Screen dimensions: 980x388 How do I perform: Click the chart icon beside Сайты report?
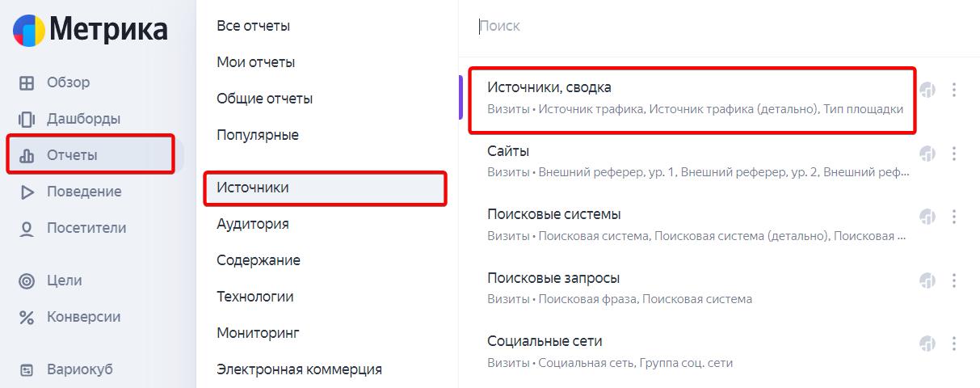coord(927,153)
